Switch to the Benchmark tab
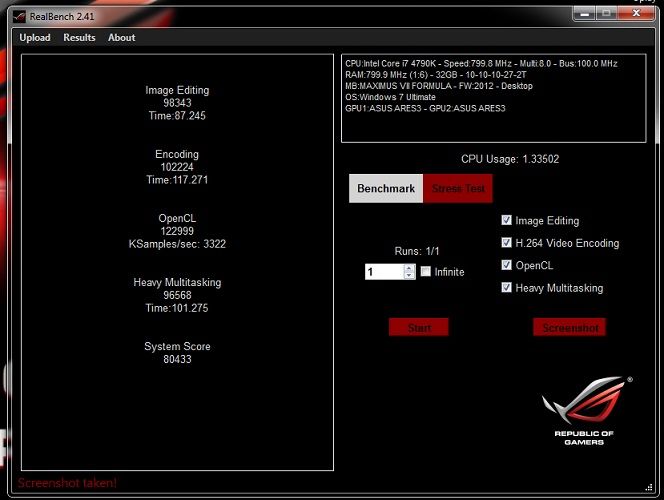The image size is (664, 500). point(386,188)
